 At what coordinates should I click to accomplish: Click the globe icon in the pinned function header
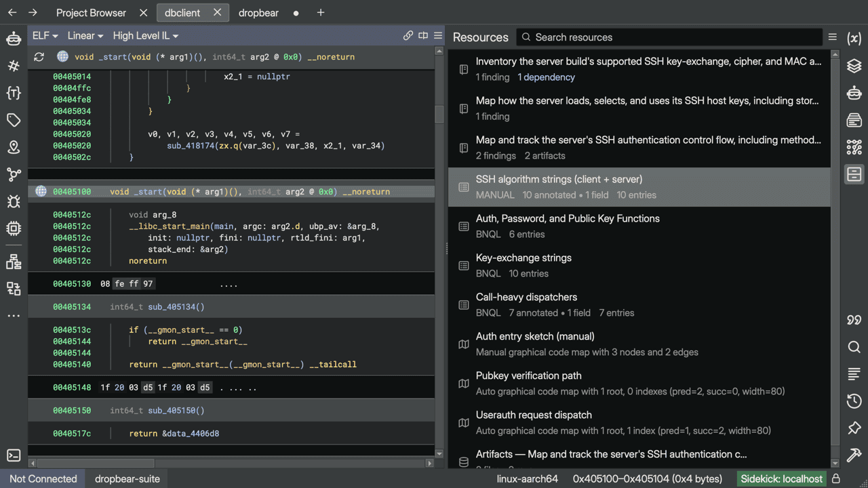point(62,57)
